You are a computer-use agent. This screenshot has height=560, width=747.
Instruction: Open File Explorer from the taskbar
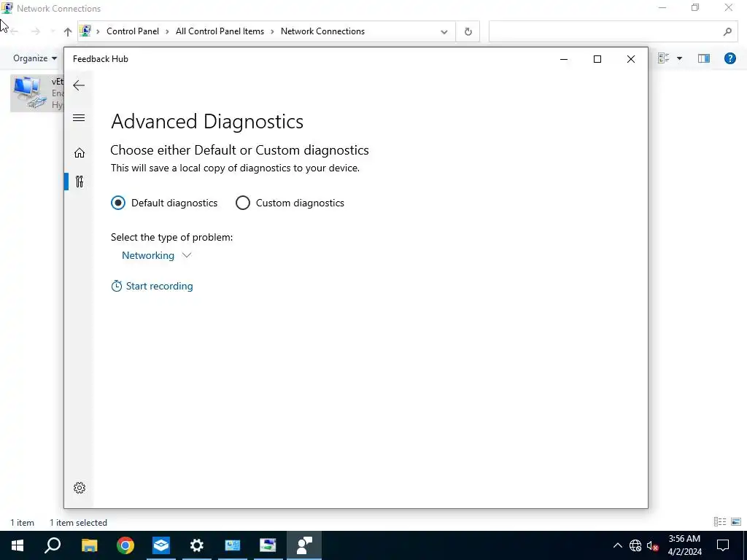point(89,545)
